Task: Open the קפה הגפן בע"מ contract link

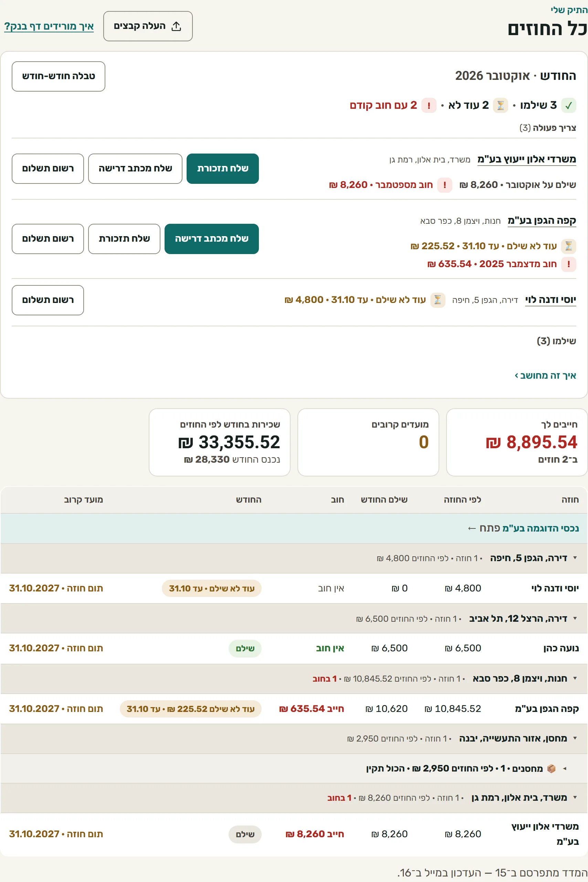Action: tap(542, 220)
